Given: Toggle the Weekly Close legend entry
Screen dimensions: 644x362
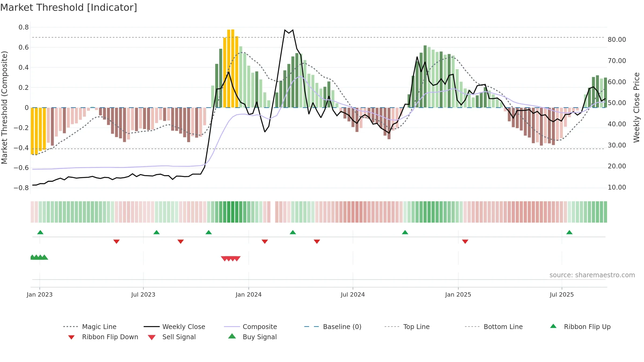Looking at the screenshot, I should coord(174,327).
